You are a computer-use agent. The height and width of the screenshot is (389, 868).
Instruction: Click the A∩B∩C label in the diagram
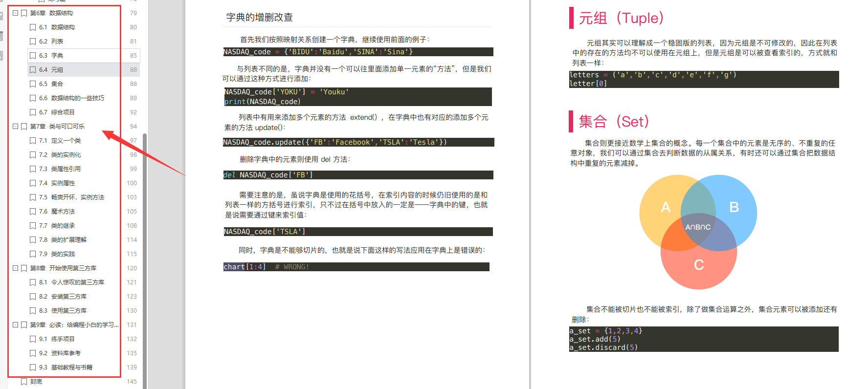pos(698,227)
